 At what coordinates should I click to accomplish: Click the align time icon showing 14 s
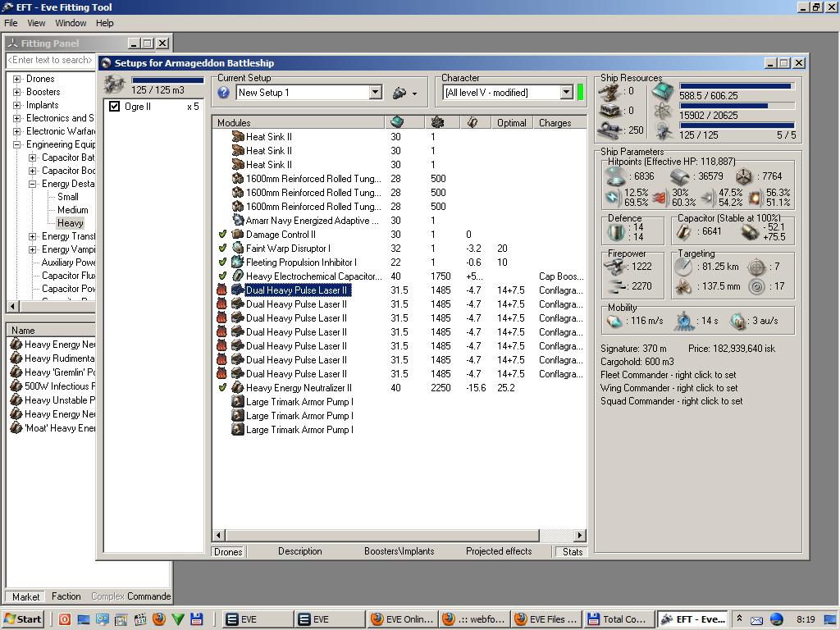coord(683,321)
